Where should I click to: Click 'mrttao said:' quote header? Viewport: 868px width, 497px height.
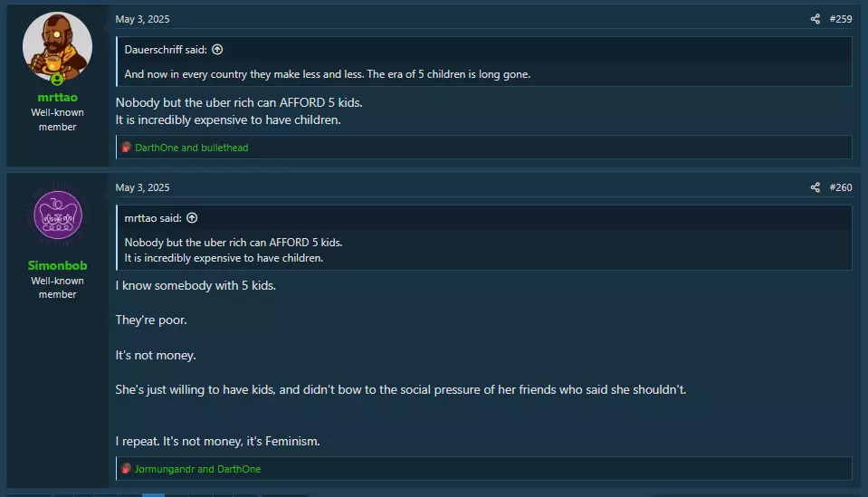click(153, 218)
